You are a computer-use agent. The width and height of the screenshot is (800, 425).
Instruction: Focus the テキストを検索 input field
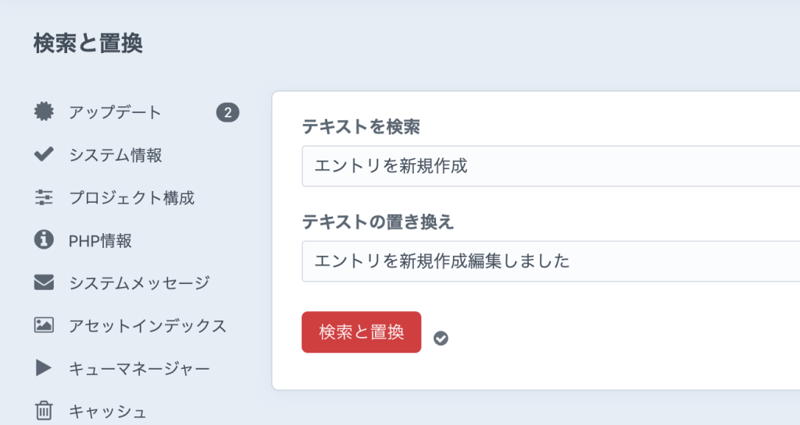[550, 166]
